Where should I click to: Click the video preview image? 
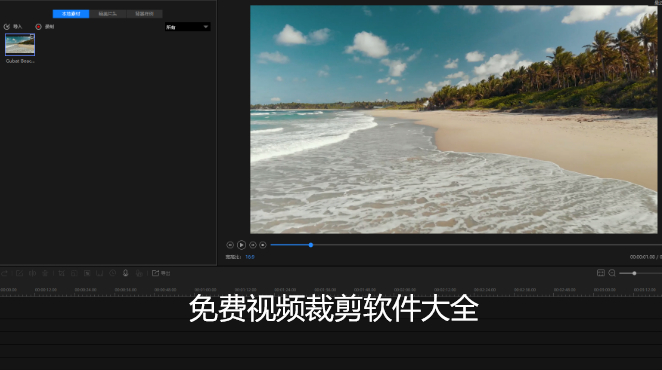[x=454, y=119]
